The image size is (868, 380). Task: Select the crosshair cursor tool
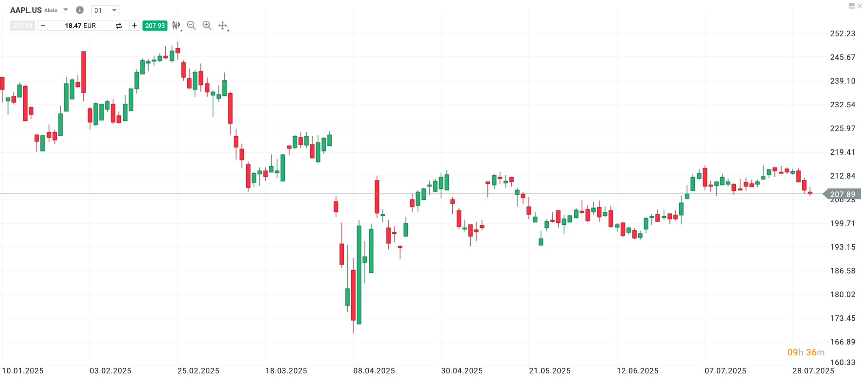click(223, 25)
